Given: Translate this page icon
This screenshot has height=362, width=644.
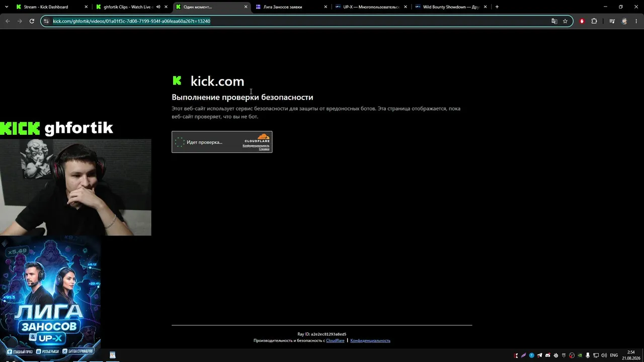Looking at the screenshot, I should 554,21.
